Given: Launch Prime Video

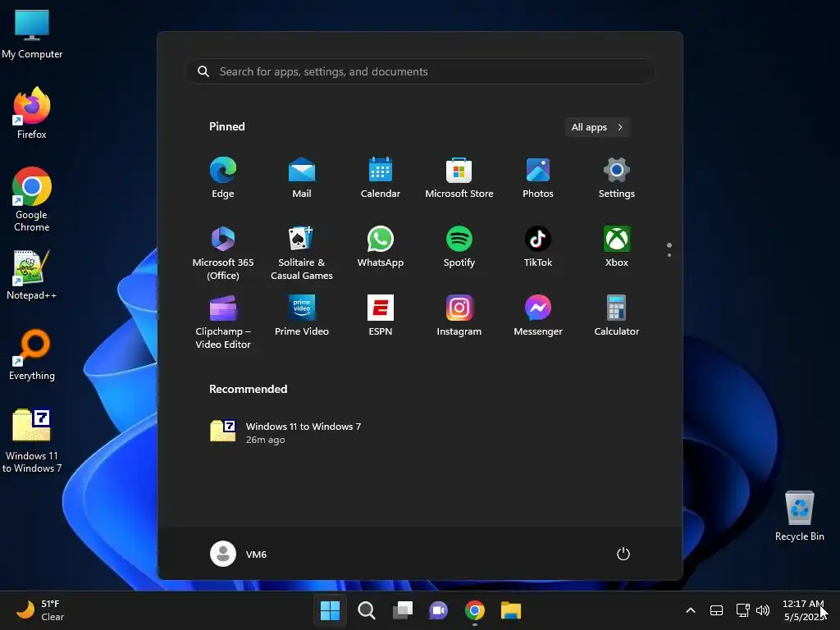Looking at the screenshot, I should (302, 316).
